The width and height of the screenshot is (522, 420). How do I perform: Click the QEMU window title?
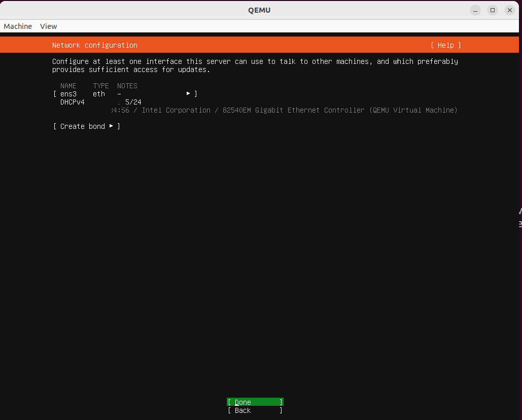[259, 10]
